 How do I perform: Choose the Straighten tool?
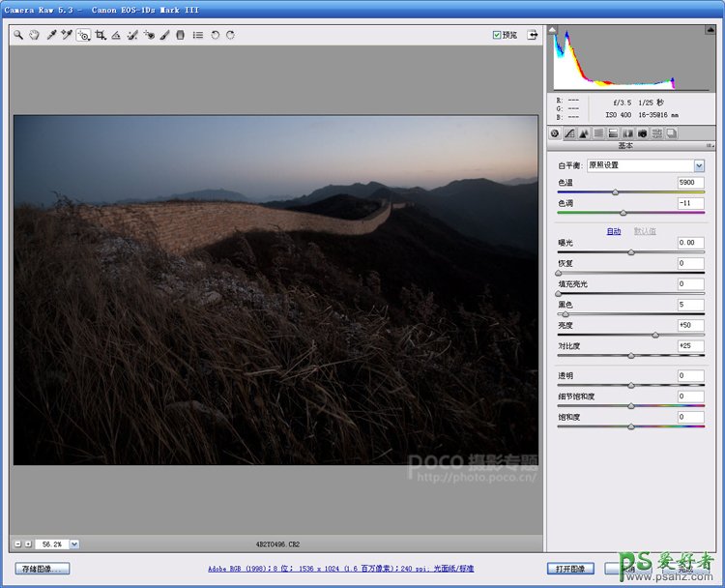coord(116,35)
